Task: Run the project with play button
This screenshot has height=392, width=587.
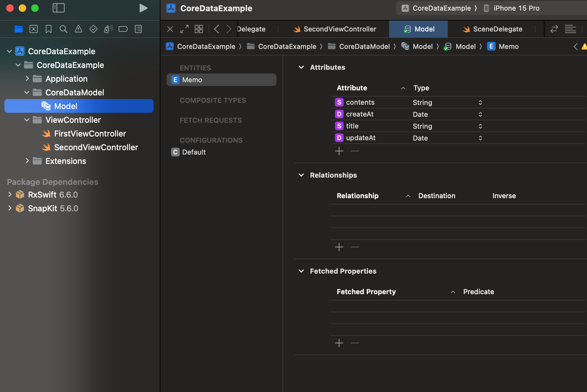Action: [x=143, y=8]
